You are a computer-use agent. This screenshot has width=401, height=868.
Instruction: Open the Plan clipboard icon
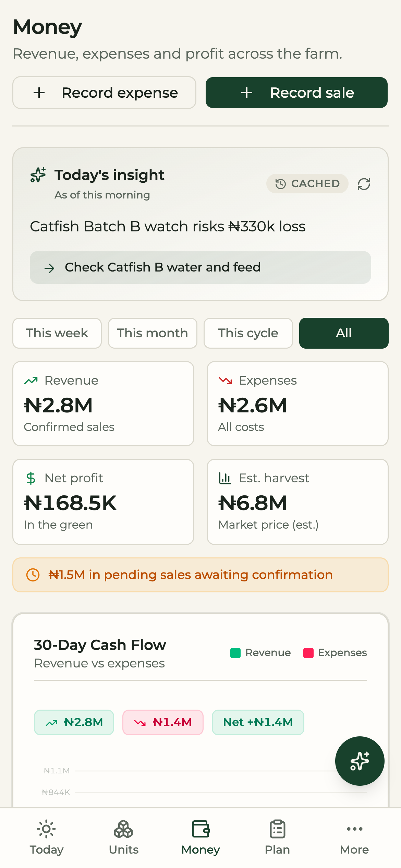277,829
